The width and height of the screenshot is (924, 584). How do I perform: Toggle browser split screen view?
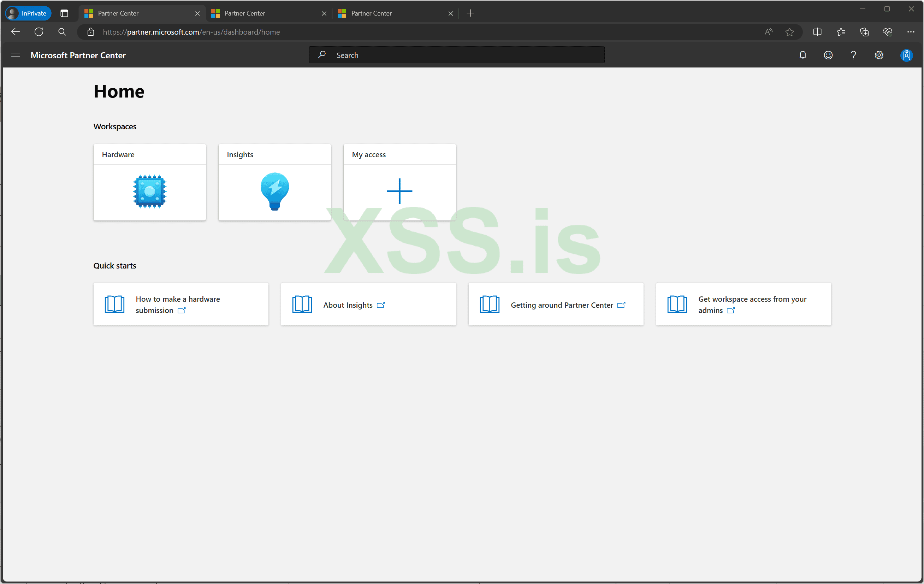tap(817, 32)
